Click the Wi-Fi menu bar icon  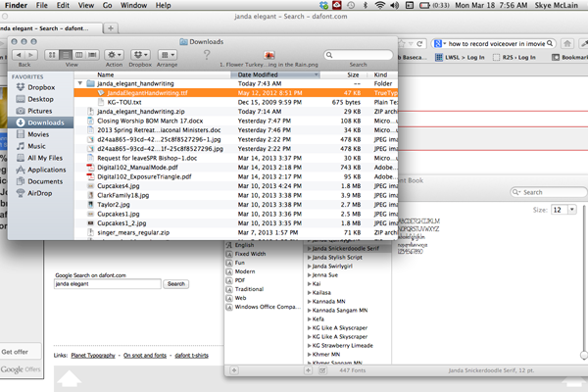(x=380, y=5)
